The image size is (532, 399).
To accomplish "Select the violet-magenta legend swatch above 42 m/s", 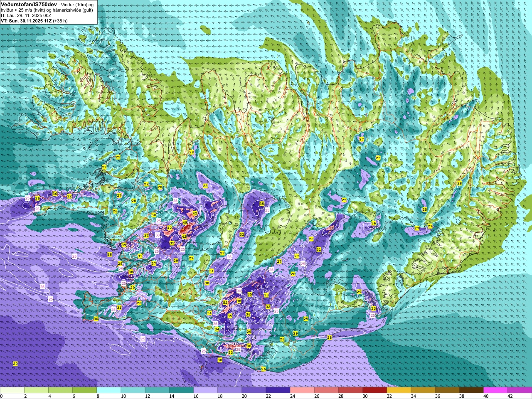I will pos(520,390).
